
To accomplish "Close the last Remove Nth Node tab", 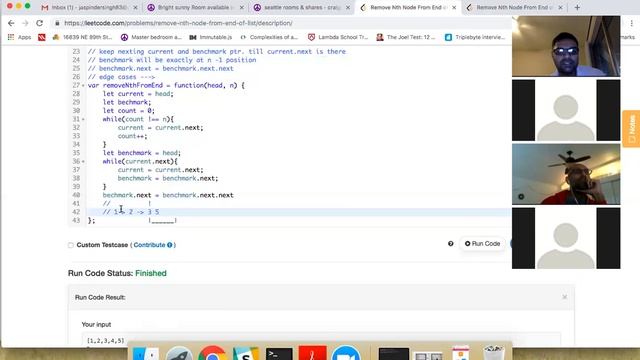I will pyautogui.click(x=560, y=7).
